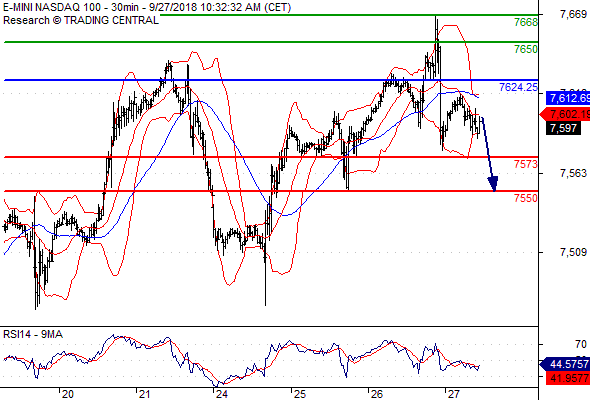This screenshot has width=590, height=400.
Task: Click the 7668 resistance level label
Action: tap(526, 22)
